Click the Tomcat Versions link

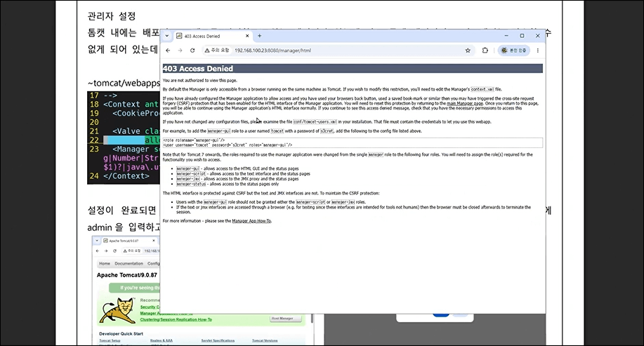point(265,340)
